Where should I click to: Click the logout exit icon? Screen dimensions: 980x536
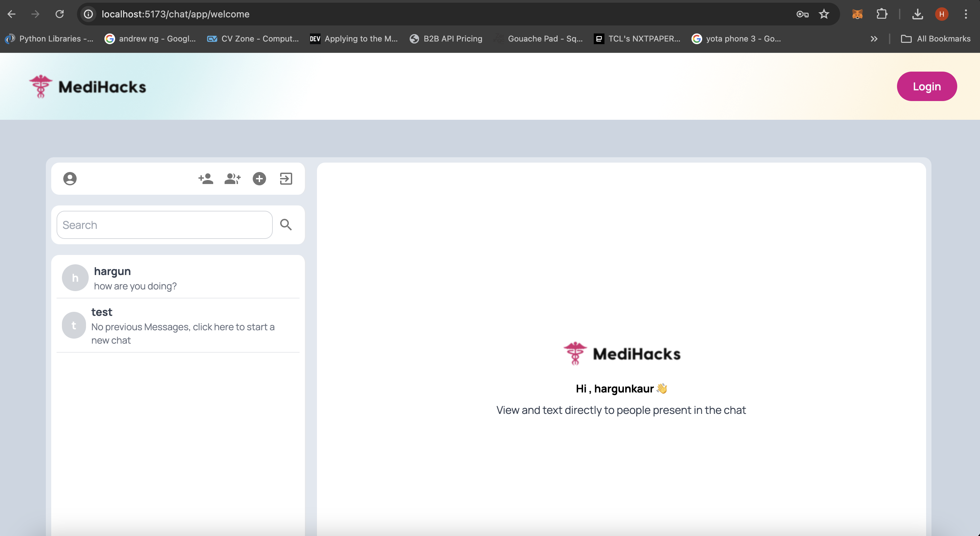pyautogui.click(x=286, y=178)
